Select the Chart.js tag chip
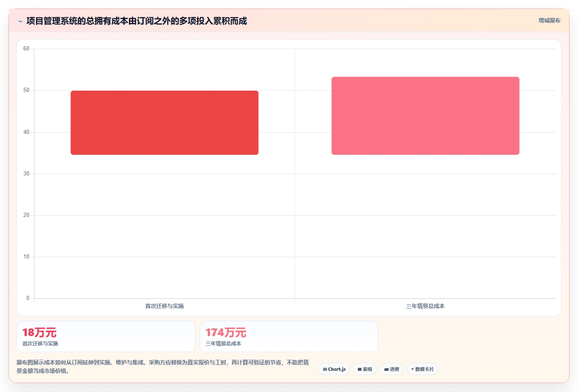 [x=334, y=369]
